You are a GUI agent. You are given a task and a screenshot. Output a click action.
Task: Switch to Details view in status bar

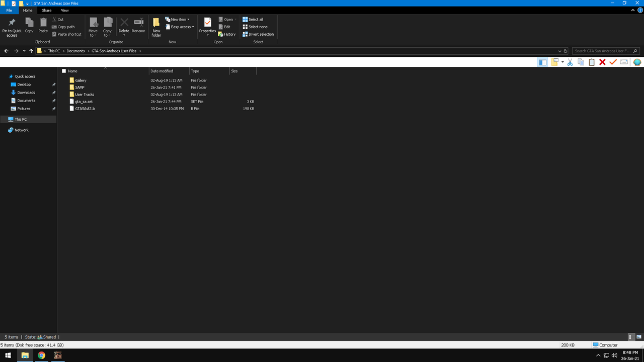[631, 337]
